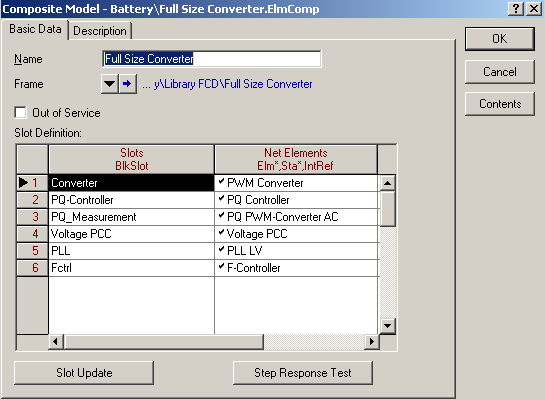545x400 pixels.
Task: Enable the Out of Service checkbox
Action: 21,113
